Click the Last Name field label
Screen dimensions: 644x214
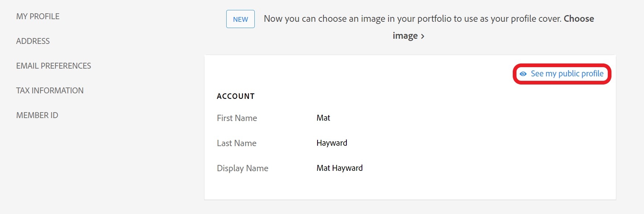point(237,143)
